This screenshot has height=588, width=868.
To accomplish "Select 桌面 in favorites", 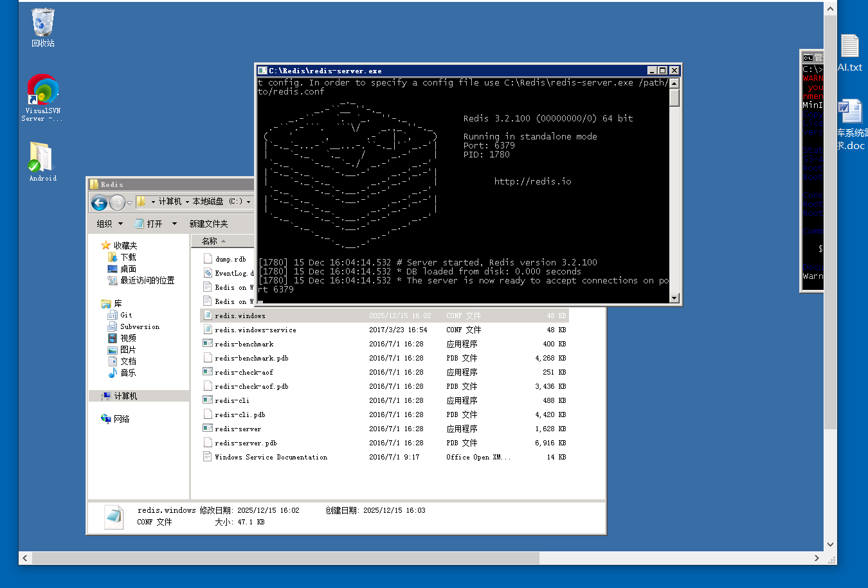I will tap(122, 269).
